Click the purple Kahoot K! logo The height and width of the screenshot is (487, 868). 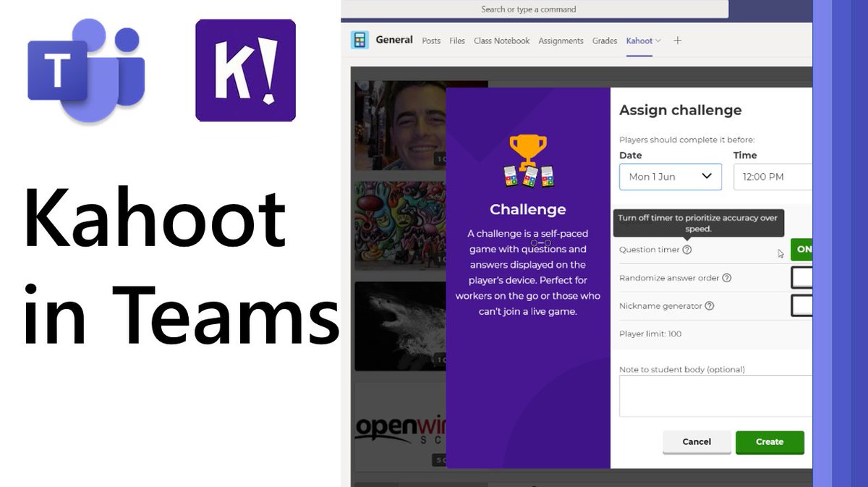pos(245,70)
